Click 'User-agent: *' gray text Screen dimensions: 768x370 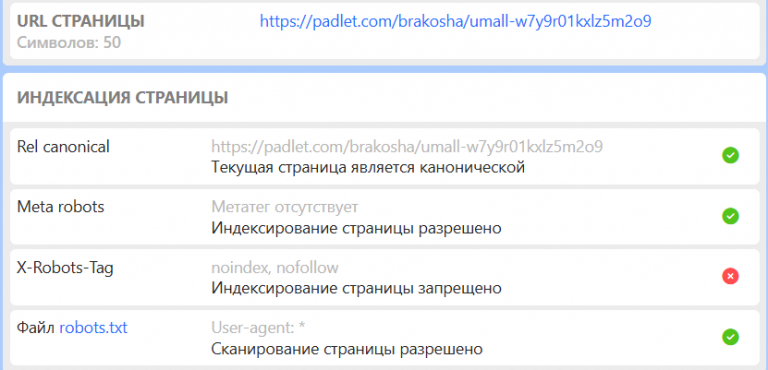(x=259, y=327)
